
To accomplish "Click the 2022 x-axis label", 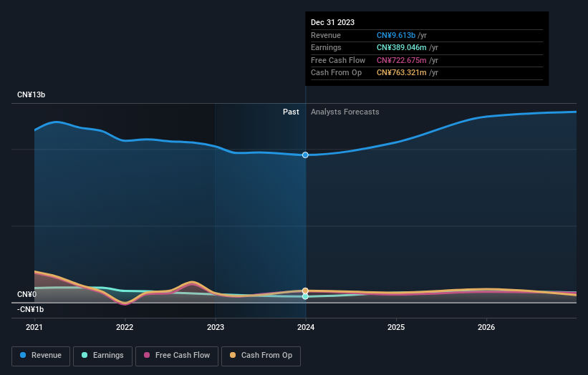I will tap(125, 327).
